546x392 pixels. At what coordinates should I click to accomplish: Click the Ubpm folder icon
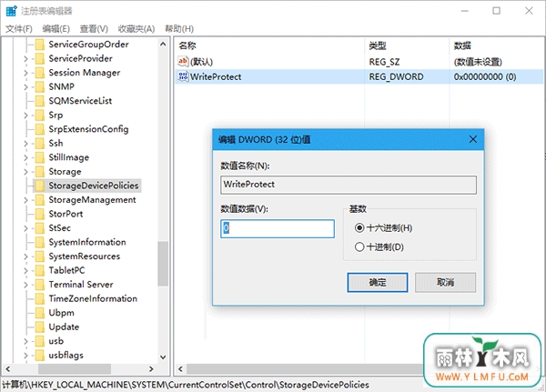[40, 313]
